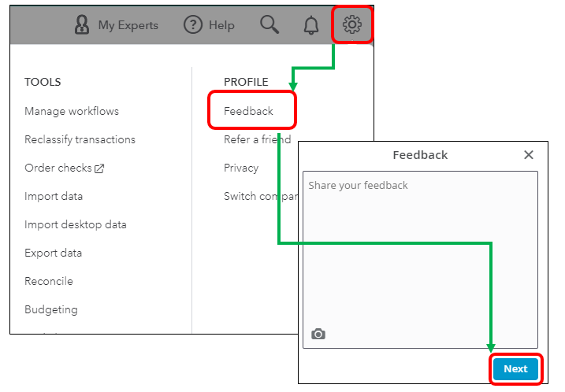The width and height of the screenshot is (565, 392).
Task: Open Manage workflows
Action: [72, 111]
